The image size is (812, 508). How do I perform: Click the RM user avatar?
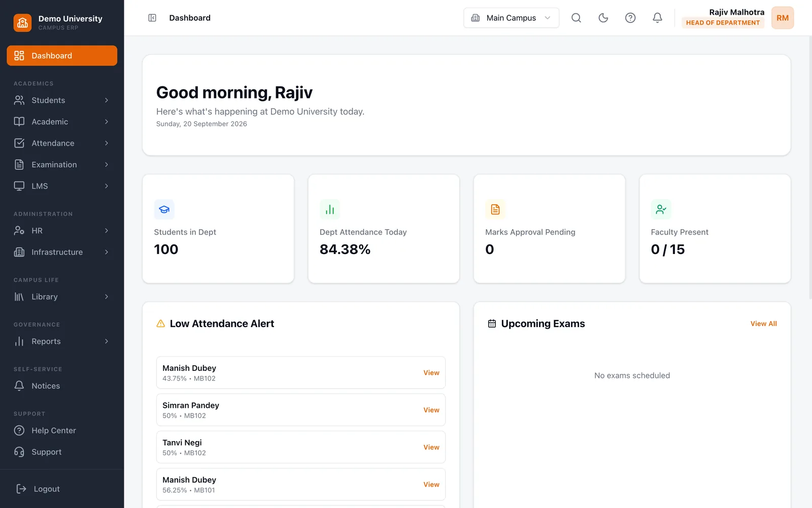click(x=783, y=18)
